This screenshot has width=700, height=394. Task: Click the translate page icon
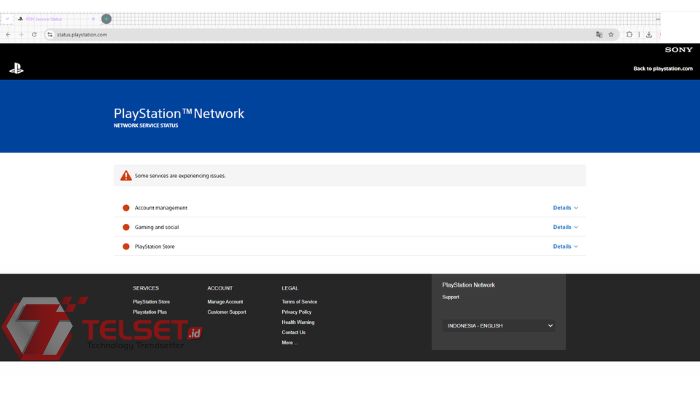pos(599,34)
